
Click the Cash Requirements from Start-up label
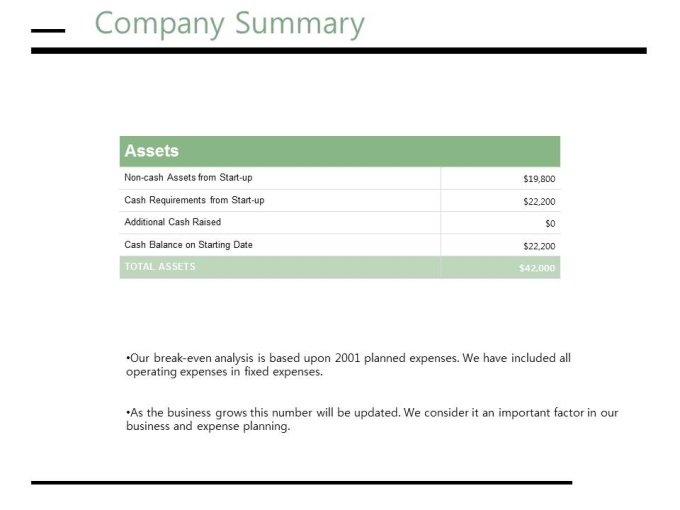(x=194, y=200)
